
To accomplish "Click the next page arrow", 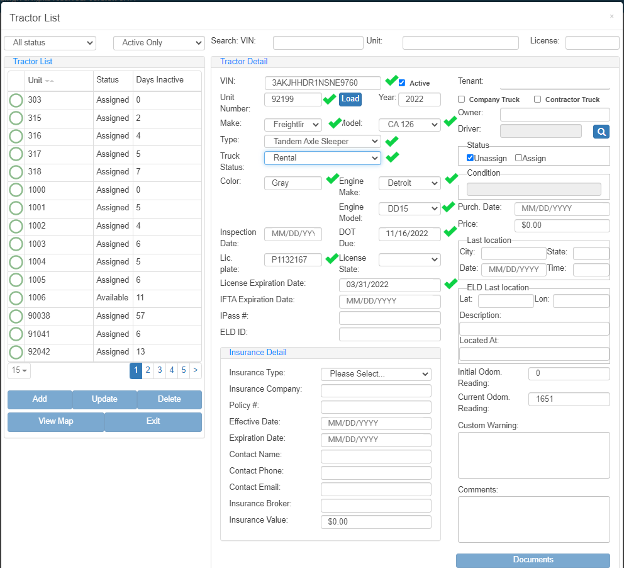I will coord(195,370).
